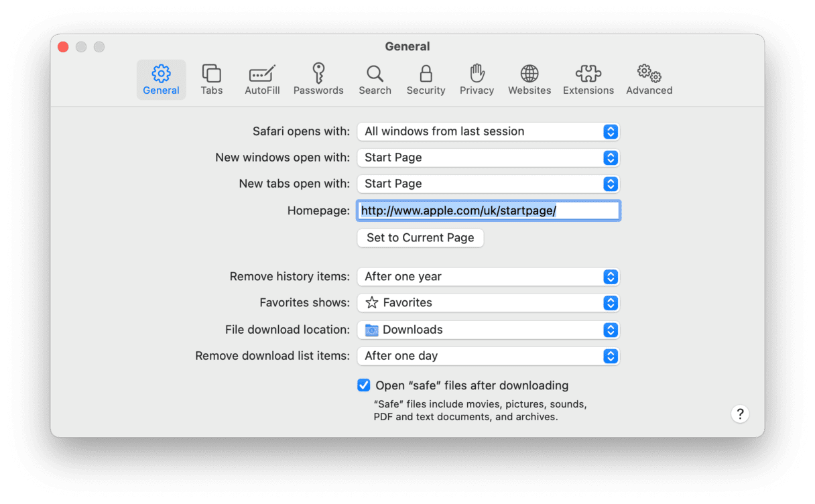Click the Homepage: label
815x504 pixels.
click(x=318, y=210)
